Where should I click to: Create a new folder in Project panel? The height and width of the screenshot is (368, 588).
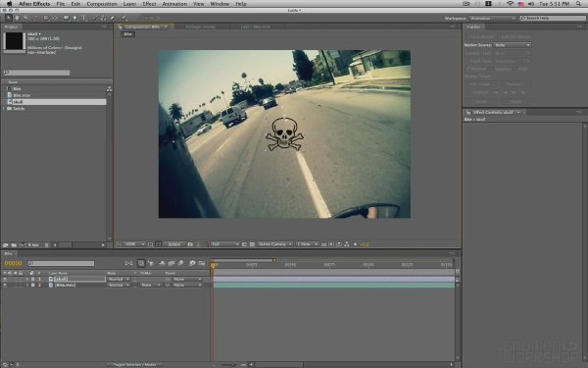(x=14, y=244)
